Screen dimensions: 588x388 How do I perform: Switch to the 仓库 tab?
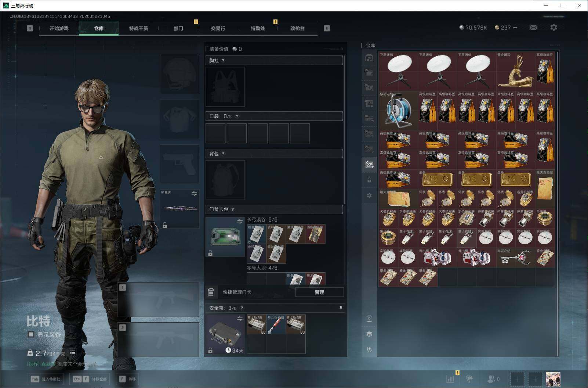pyautogui.click(x=99, y=28)
